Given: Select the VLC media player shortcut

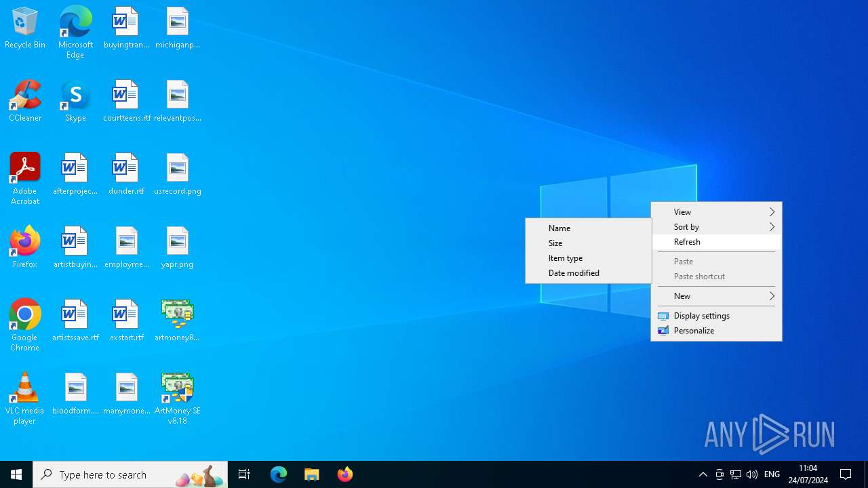Looking at the screenshot, I should (25, 399).
